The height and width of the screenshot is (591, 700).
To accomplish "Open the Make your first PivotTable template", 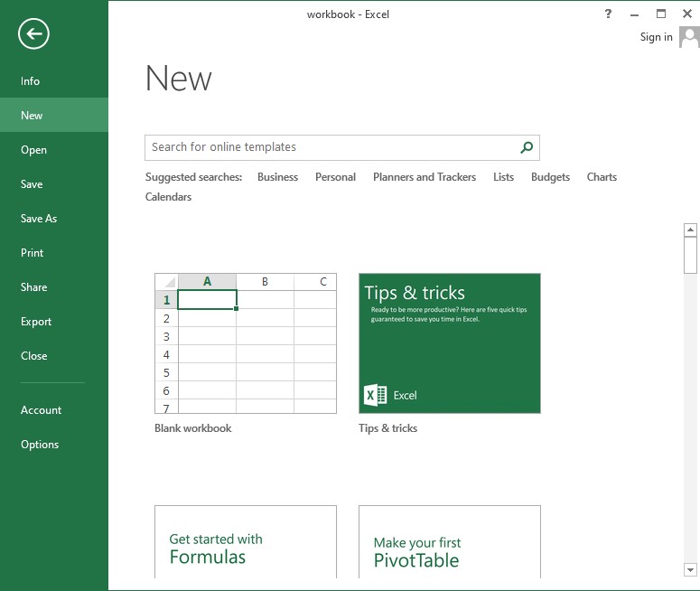I will point(449,542).
